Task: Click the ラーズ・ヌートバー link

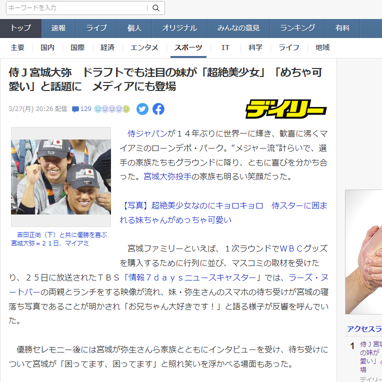Action: pyautogui.click(x=168, y=285)
